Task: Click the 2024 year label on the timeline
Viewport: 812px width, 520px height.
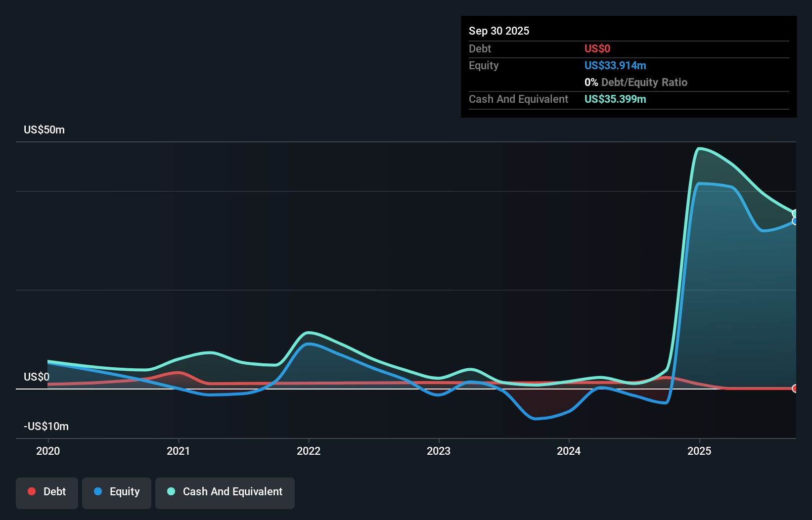Action: click(x=569, y=451)
